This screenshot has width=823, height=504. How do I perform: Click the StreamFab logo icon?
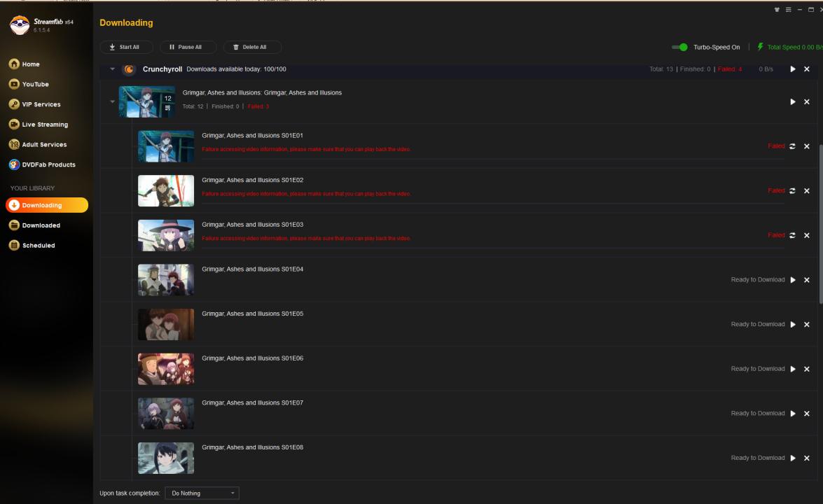20,25
